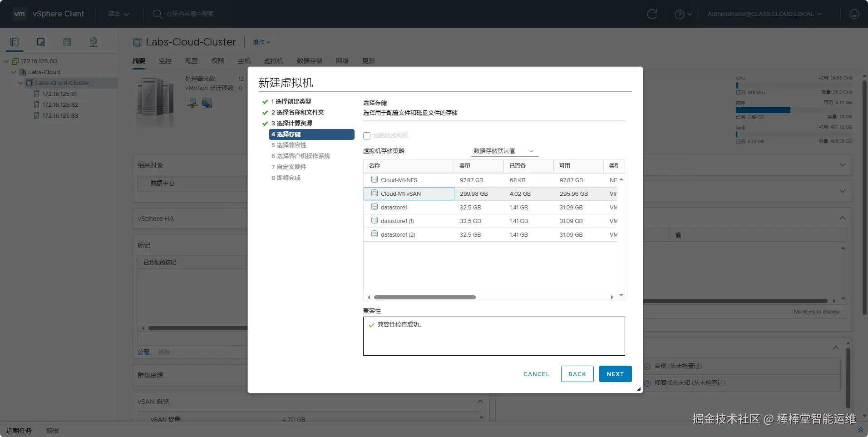
Task: Switch to the Configure tab (配置)
Action: pos(192,61)
